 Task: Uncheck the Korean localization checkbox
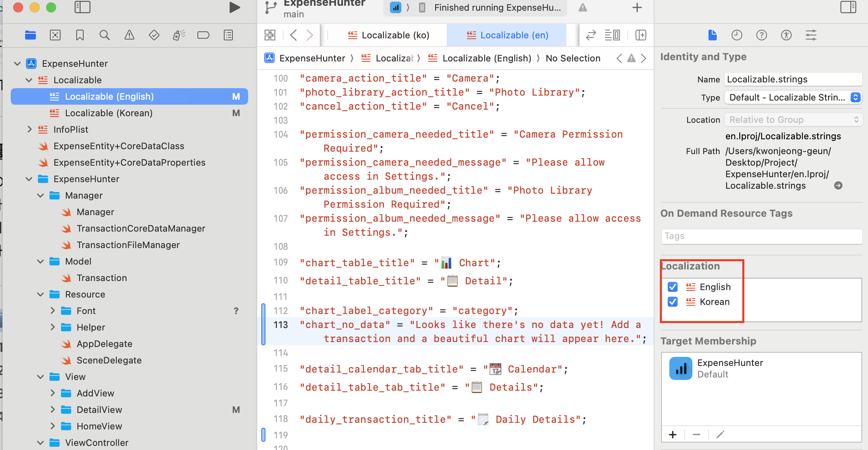pos(673,302)
